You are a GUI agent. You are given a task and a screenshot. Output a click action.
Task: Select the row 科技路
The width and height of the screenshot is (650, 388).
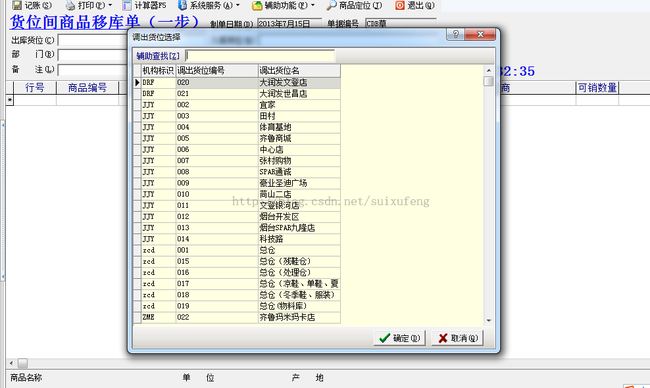(237, 239)
